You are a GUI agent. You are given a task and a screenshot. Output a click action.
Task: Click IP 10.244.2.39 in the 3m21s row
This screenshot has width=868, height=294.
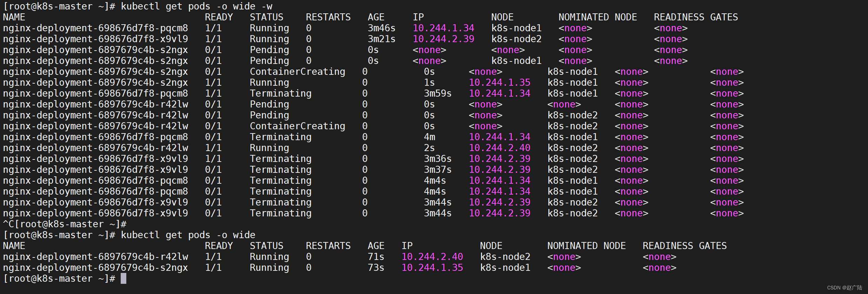point(443,39)
